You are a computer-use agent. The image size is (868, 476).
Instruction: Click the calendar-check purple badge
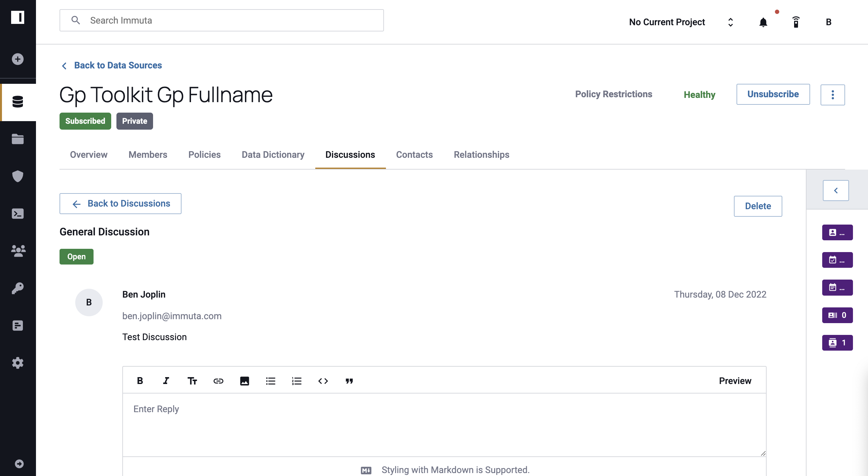tap(837, 260)
